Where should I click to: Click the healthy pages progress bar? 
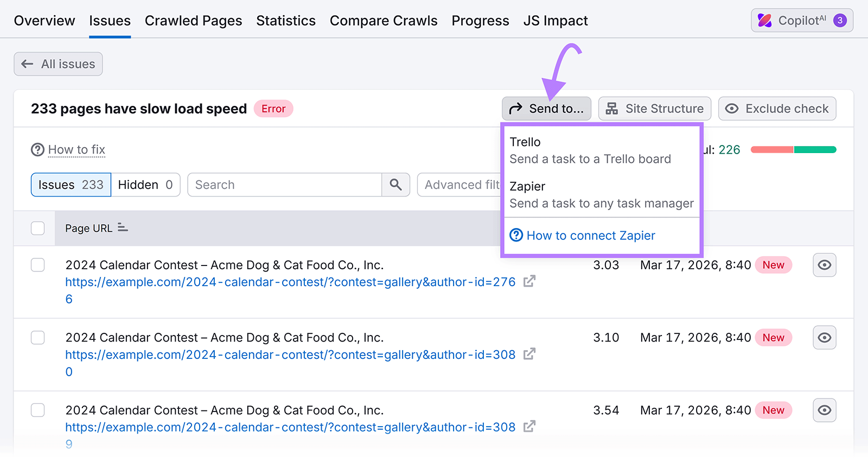(814, 149)
